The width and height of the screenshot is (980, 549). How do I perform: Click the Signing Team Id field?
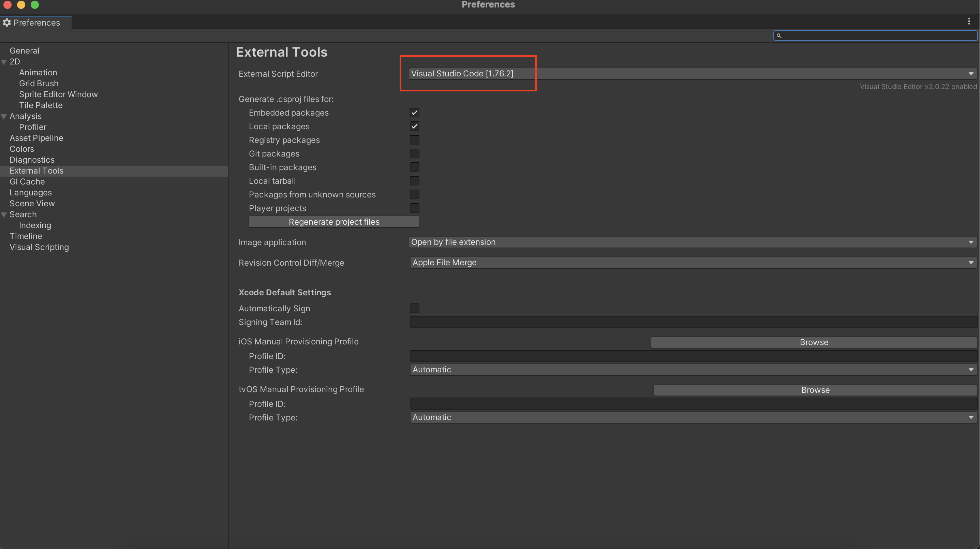click(x=693, y=322)
